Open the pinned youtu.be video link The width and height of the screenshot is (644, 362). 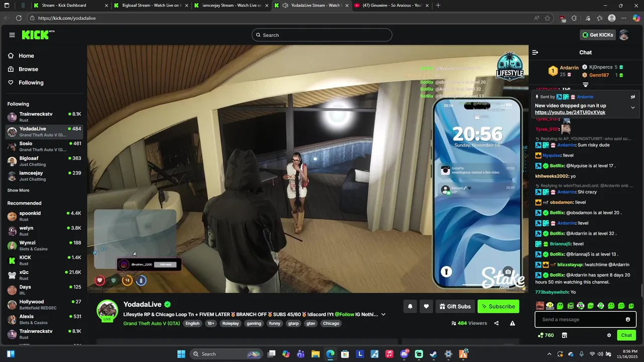tap(570, 113)
